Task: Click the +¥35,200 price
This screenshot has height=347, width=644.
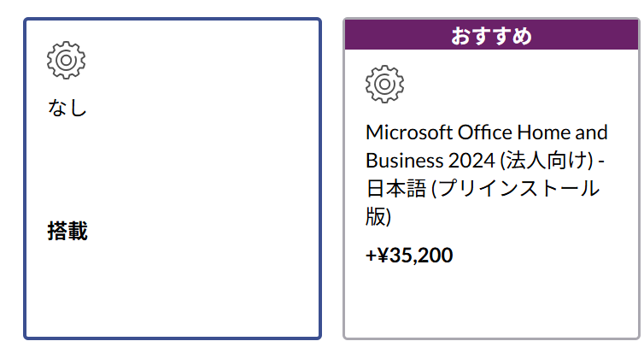Action: pyautogui.click(x=409, y=255)
